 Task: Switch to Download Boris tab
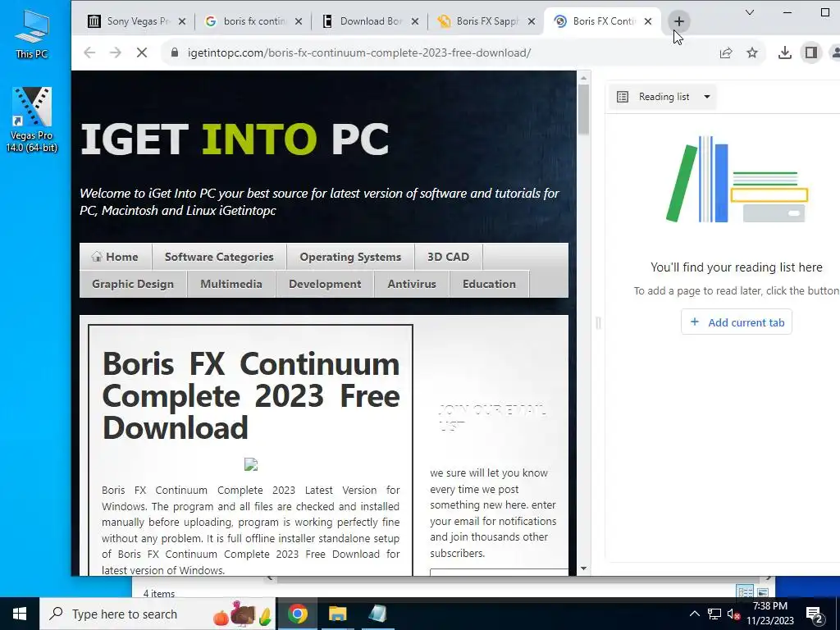[x=365, y=21]
